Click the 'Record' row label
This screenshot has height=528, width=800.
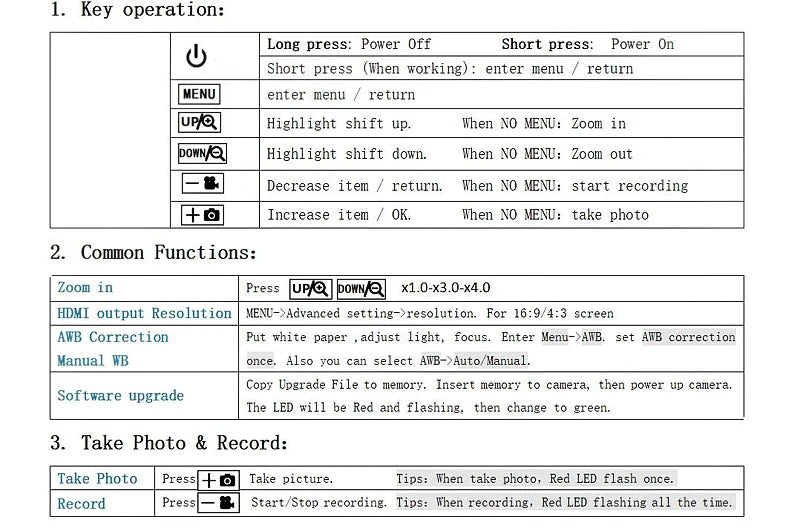point(82,504)
